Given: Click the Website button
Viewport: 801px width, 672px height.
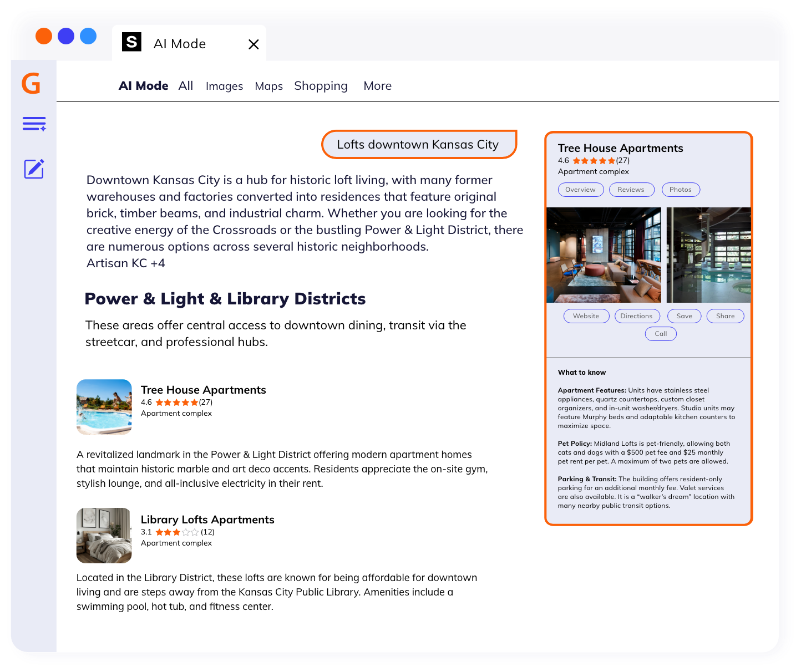Looking at the screenshot, I should pyautogui.click(x=586, y=316).
